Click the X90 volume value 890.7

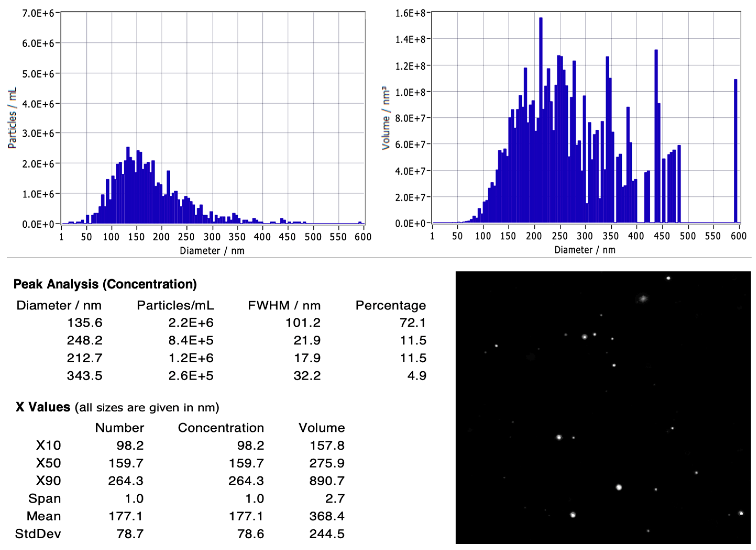coord(327,481)
